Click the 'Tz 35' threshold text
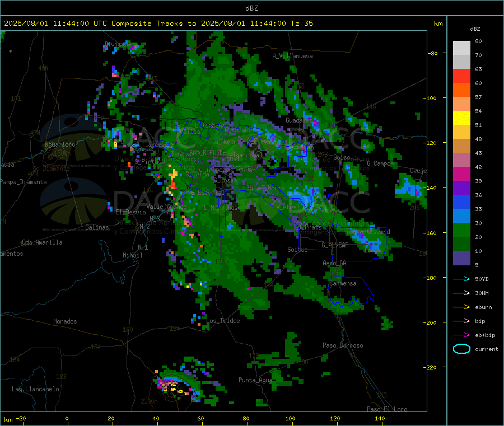This screenshot has width=504, height=426. (301, 24)
